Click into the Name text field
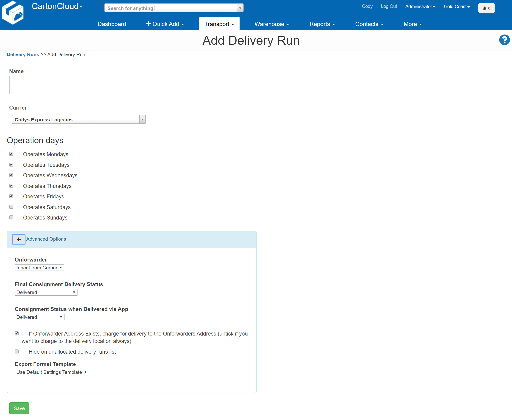The height and width of the screenshot is (420, 512). 251,85
